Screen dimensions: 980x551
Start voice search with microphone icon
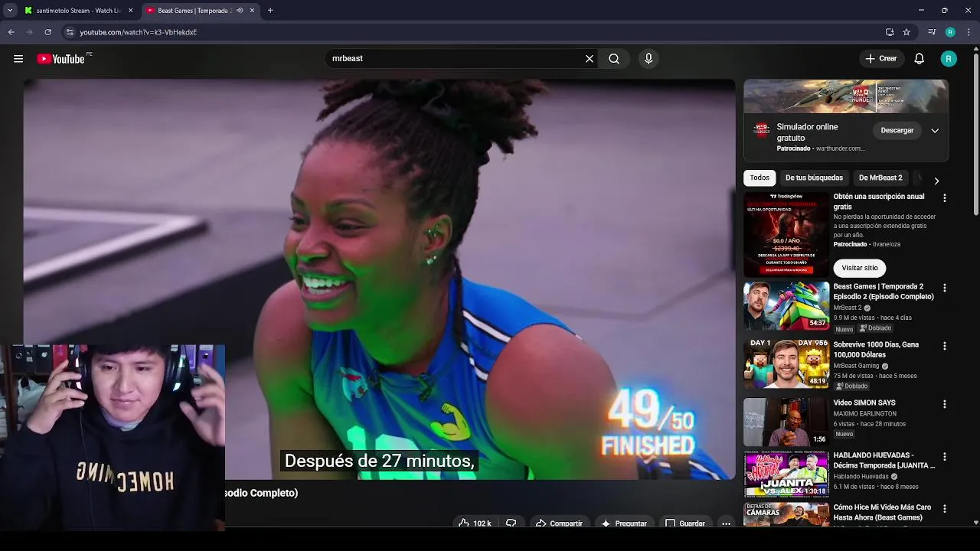(x=648, y=59)
